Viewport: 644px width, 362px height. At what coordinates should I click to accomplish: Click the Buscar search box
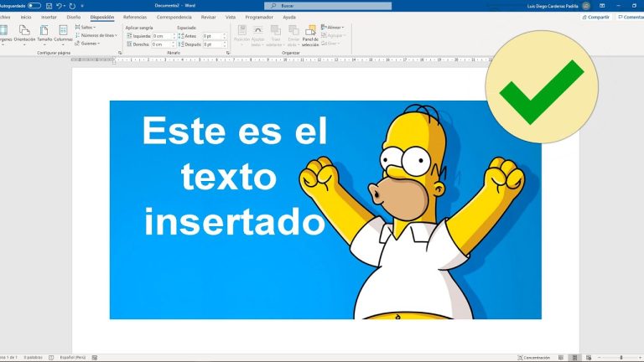[328, 6]
